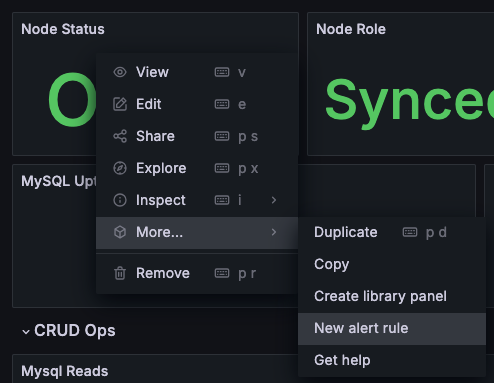Viewport: 494px width, 383px height.
Task: Click the keyboard shortcut icon next to View
Action: 222,72
